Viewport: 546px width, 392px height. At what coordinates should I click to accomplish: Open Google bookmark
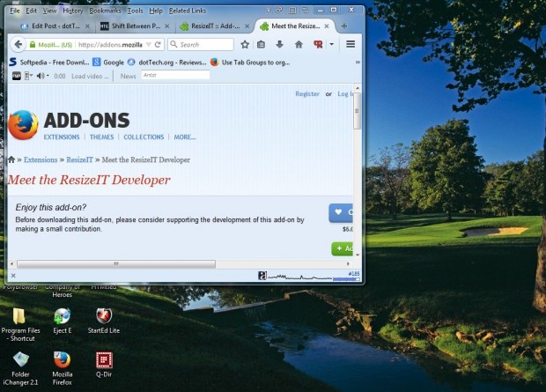[108, 63]
